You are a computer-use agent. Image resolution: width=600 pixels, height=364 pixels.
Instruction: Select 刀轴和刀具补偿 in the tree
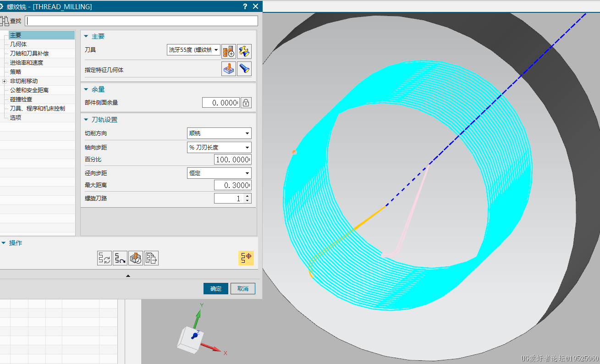coord(29,54)
